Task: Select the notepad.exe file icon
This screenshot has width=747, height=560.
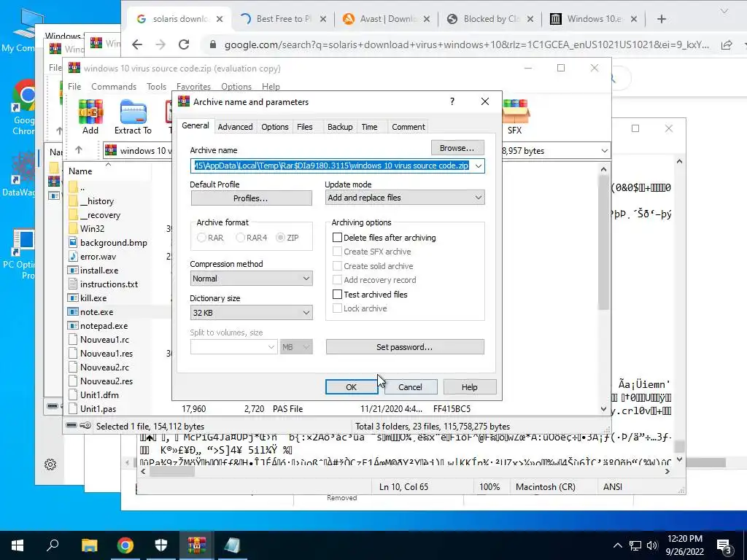Action: [73, 326]
